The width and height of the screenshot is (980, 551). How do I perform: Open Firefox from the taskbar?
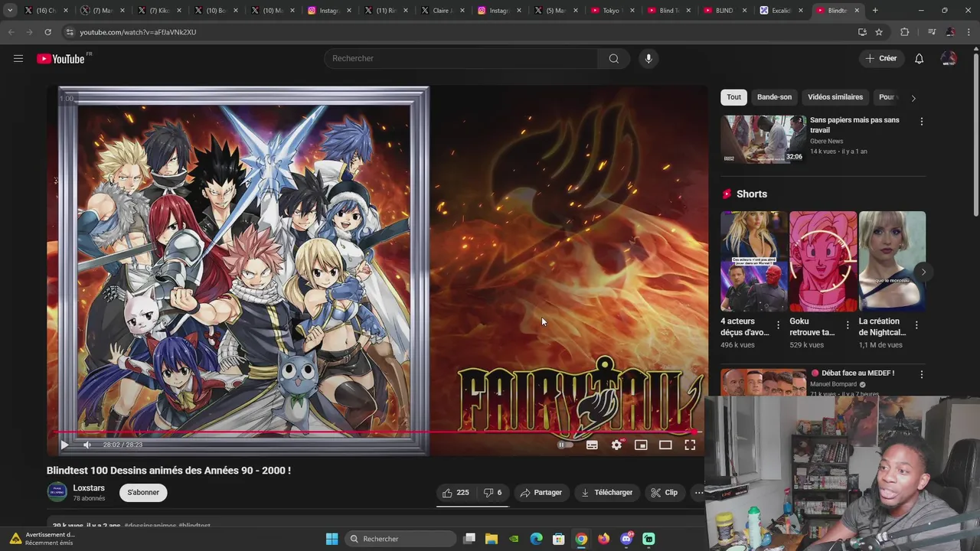604,539
